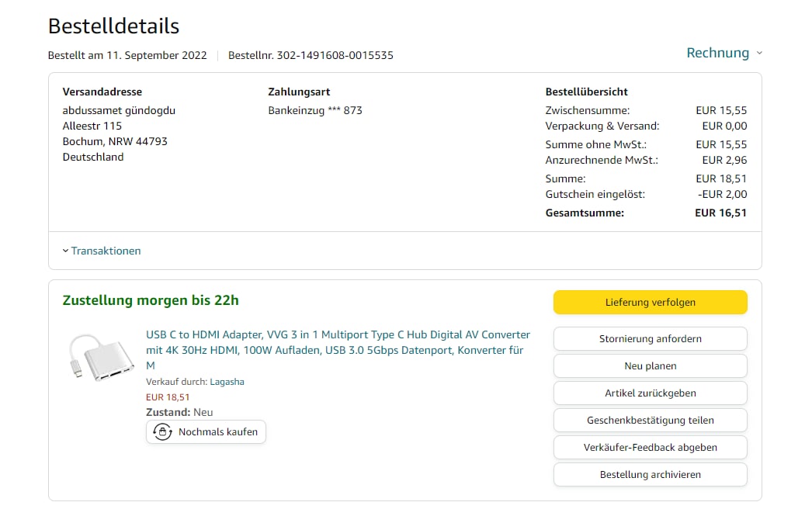812x516 pixels.
Task: Click the Gesamtsumme amount EUR 16,51
Action: click(x=720, y=213)
